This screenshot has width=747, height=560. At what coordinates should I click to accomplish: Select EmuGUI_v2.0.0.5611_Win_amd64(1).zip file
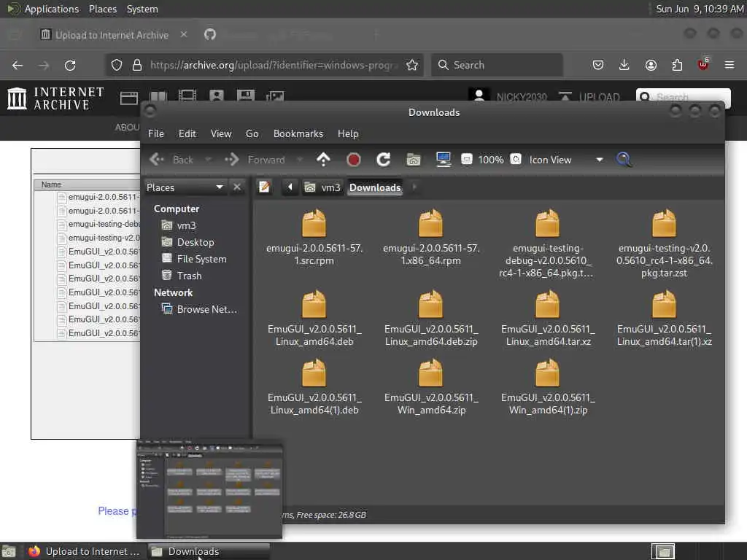pyautogui.click(x=548, y=387)
